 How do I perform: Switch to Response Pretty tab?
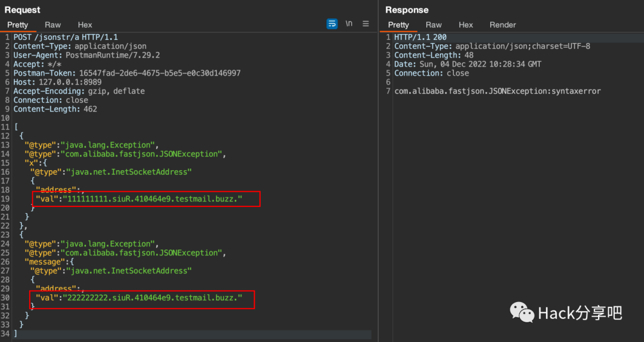pyautogui.click(x=398, y=24)
